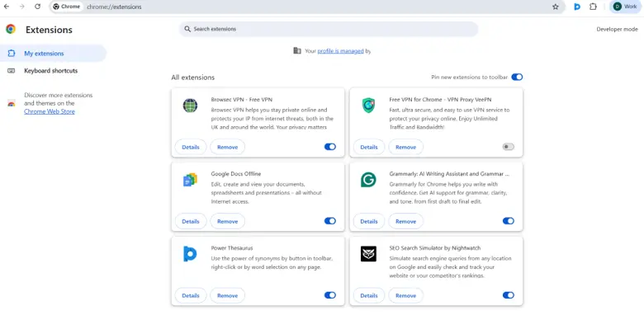Image resolution: width=644 pixels, height=320 pixels.
Task: Click 'Grammarly: AI Writing Assistant' title
Action: [x=449, y=173]
